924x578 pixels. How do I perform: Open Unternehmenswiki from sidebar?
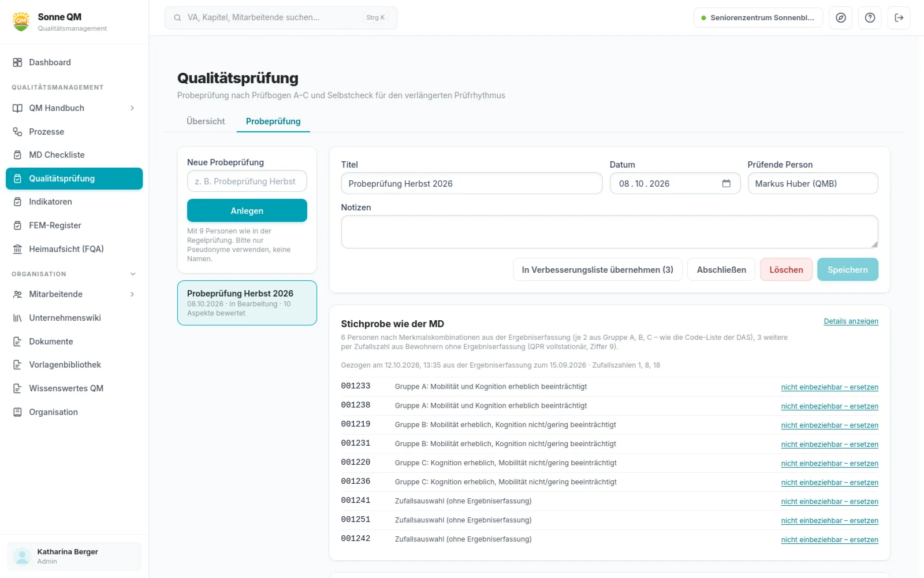[74, 318]
